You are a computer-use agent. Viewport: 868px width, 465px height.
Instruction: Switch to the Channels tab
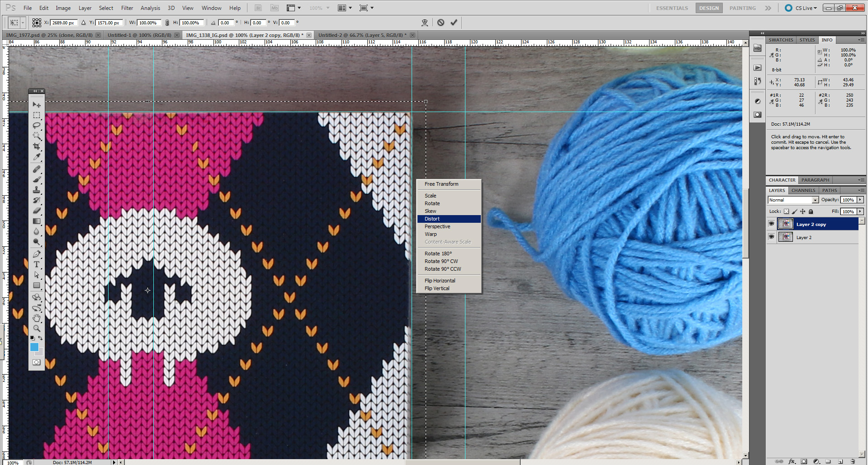tap(803, 190)
